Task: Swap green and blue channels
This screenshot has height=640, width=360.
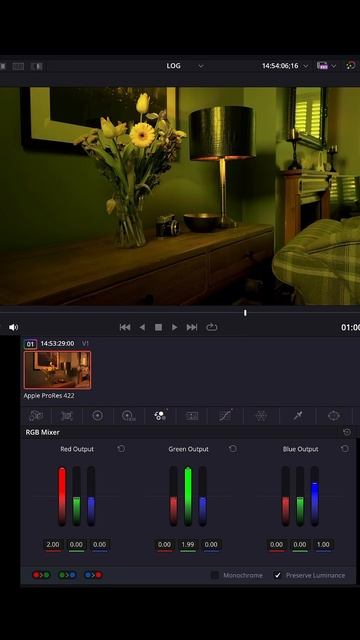Action: click(x=67, y=575)
